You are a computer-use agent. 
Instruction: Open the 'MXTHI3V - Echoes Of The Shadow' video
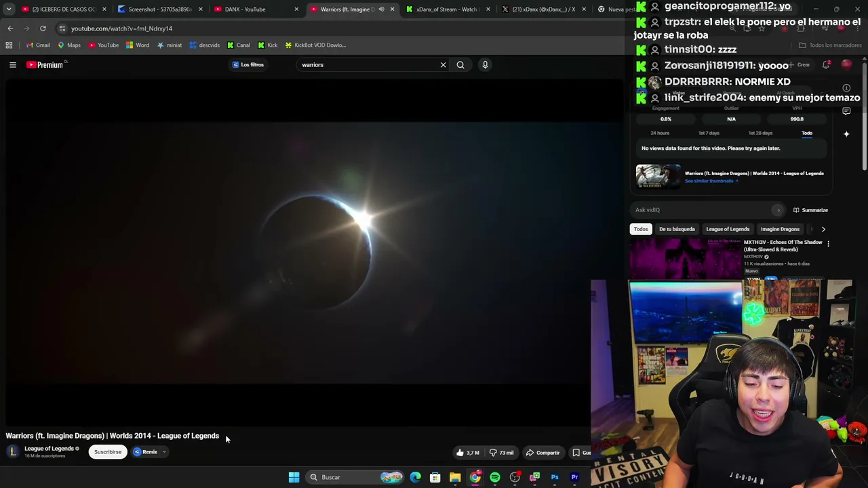tap(783, 245)
